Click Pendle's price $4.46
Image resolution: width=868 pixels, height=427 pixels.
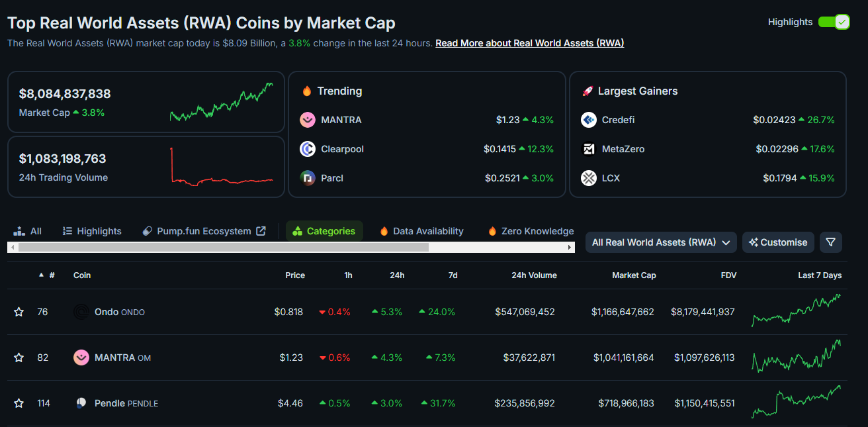pyautogui.click(x=290, y=403)
